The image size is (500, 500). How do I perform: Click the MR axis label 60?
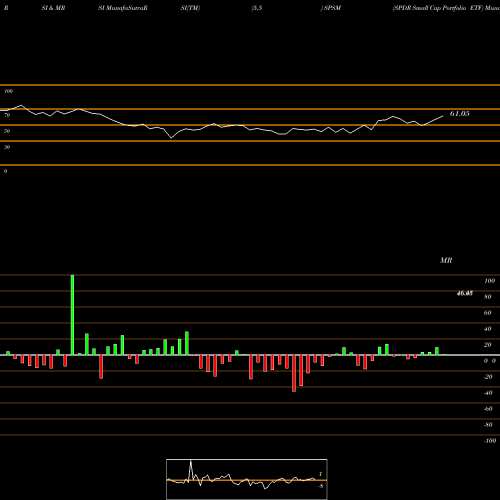point(488,313)
